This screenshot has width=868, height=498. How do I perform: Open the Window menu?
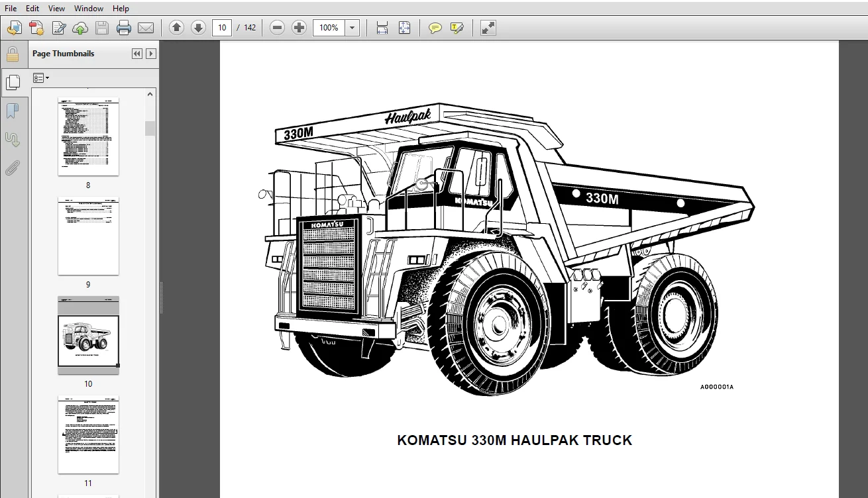click(x=89, y=9)
